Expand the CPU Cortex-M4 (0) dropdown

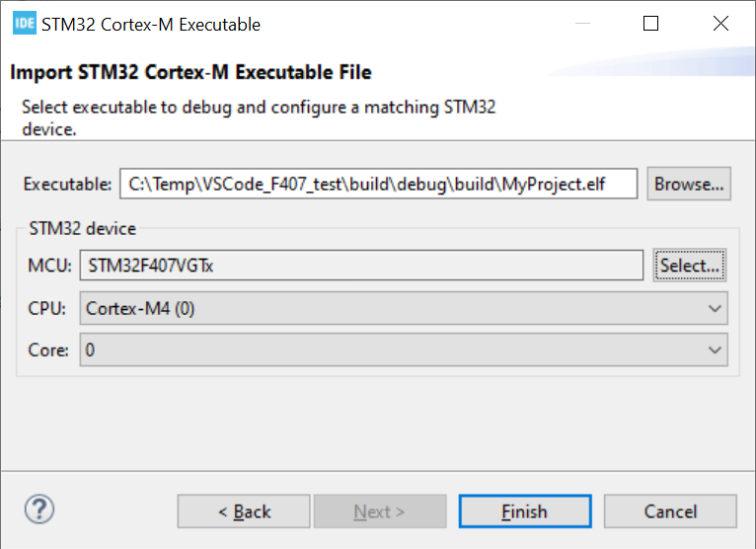(404, 308)
